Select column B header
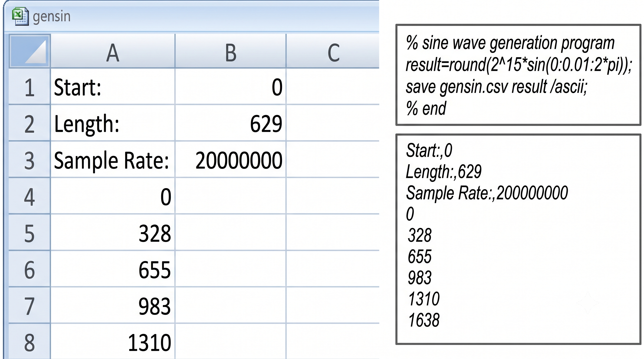The image size is (644, 359). click(x=231, y=51)
